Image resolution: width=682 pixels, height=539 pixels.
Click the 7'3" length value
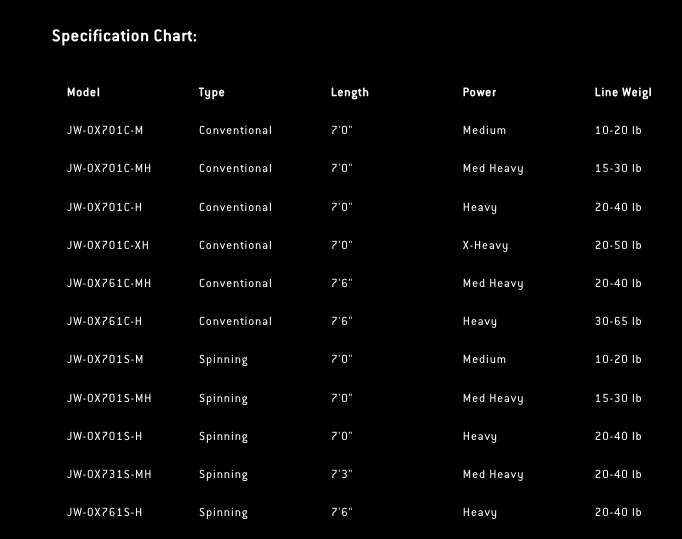point(341,474)
